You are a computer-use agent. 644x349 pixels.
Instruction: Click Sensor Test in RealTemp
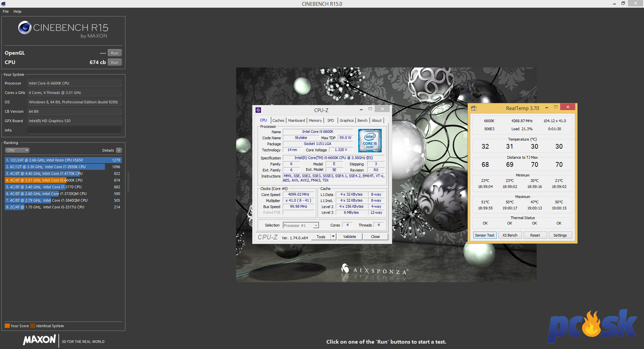coord(485,235)
